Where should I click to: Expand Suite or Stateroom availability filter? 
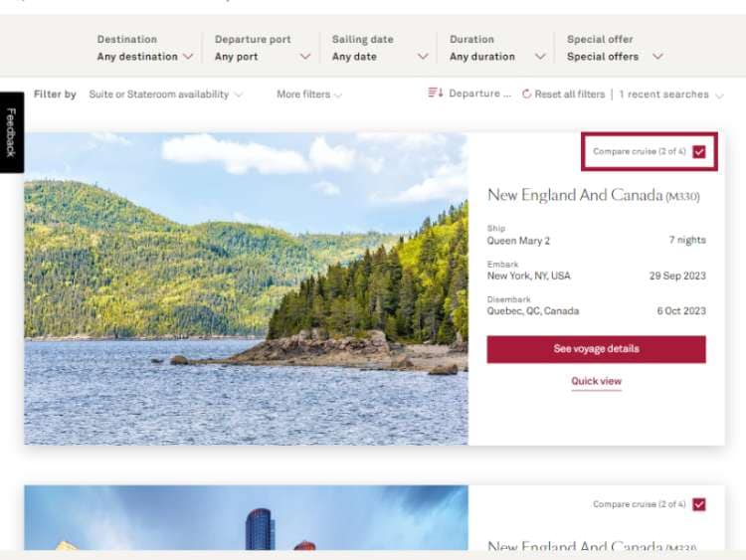coord(165,94)
